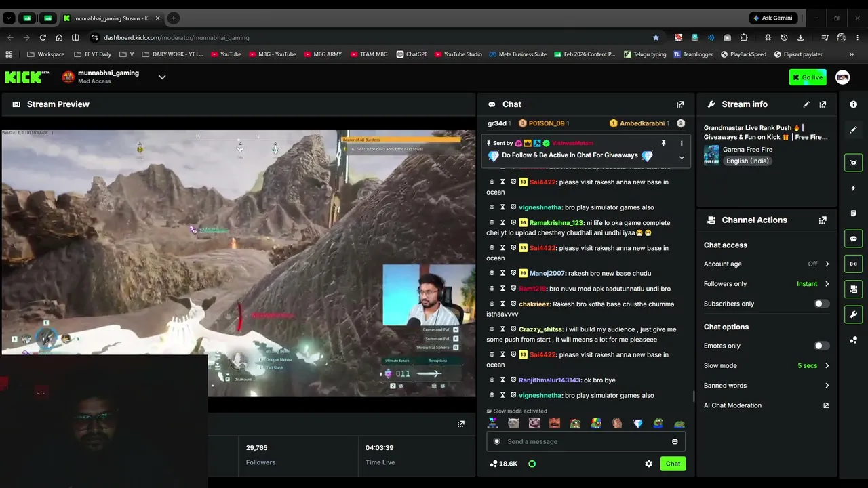Screen dimensions: 868x488
Task: Show more bookmarks with the overflow chevron
Action: click(852, 54)
